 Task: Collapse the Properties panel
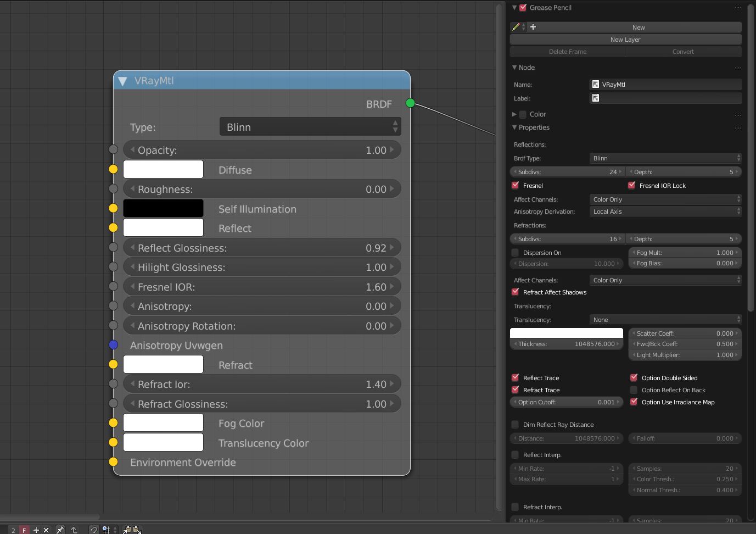point(514,127)
